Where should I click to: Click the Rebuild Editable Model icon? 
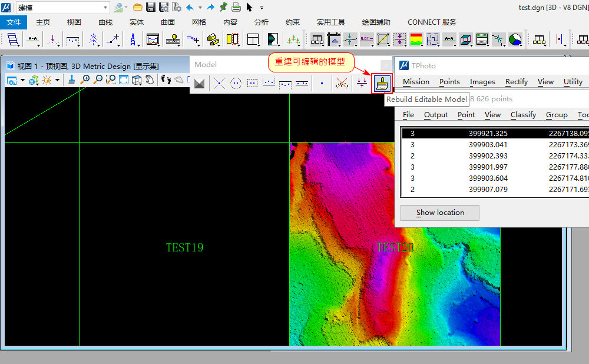pyautogui.click(x=382, y=84)
